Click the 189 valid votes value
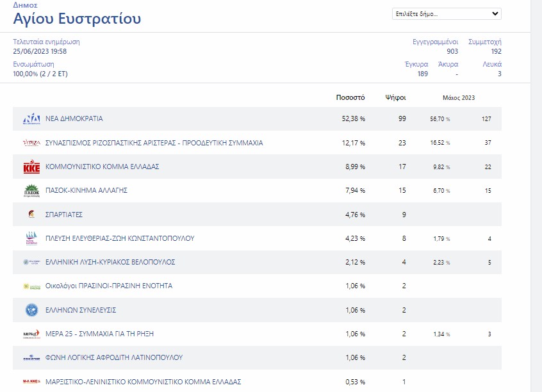Viewport: 542px width, 392px height. point(422,74)
